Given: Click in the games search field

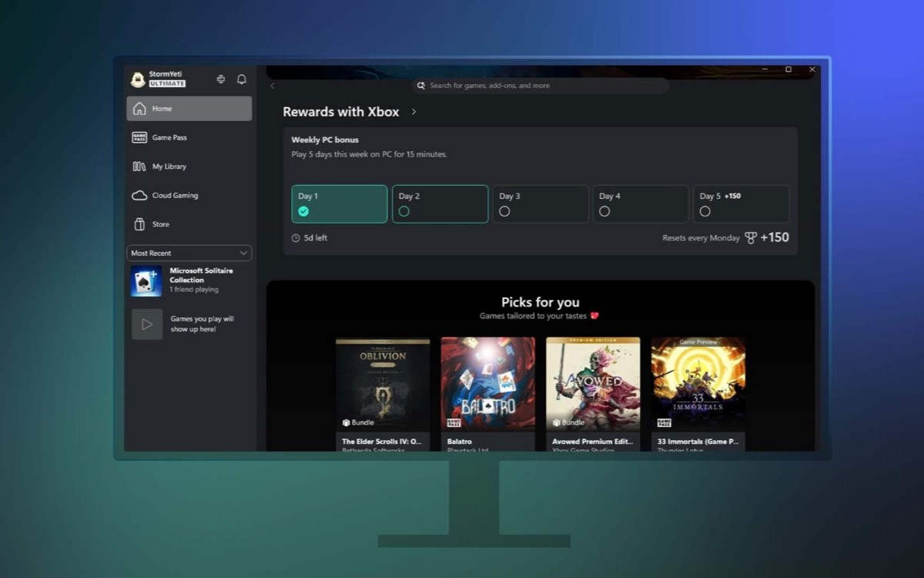Looking at the screenshot, I should click(x=540, y=86).
